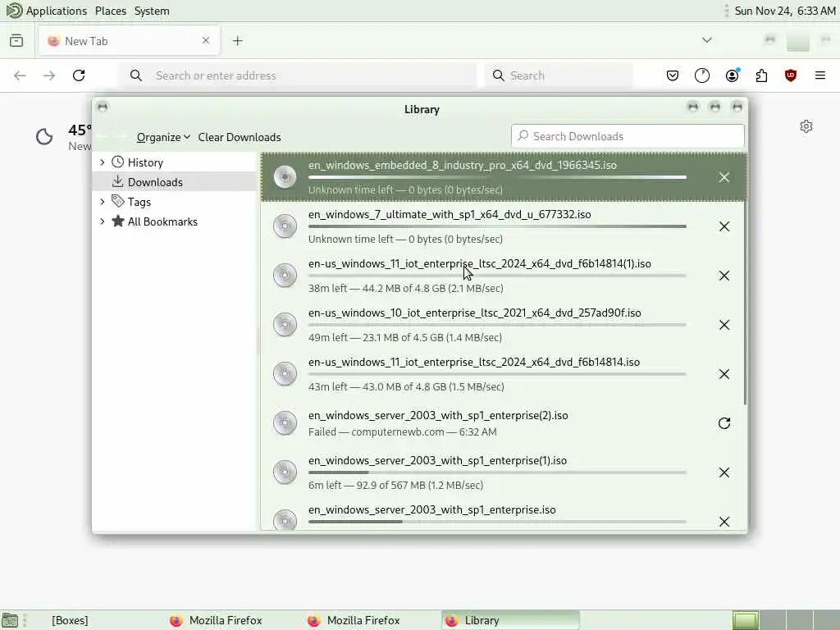Select All Bookmarks in the sidebar
The height and width of the screenshot is (630, 840).
tap(175, 221)
